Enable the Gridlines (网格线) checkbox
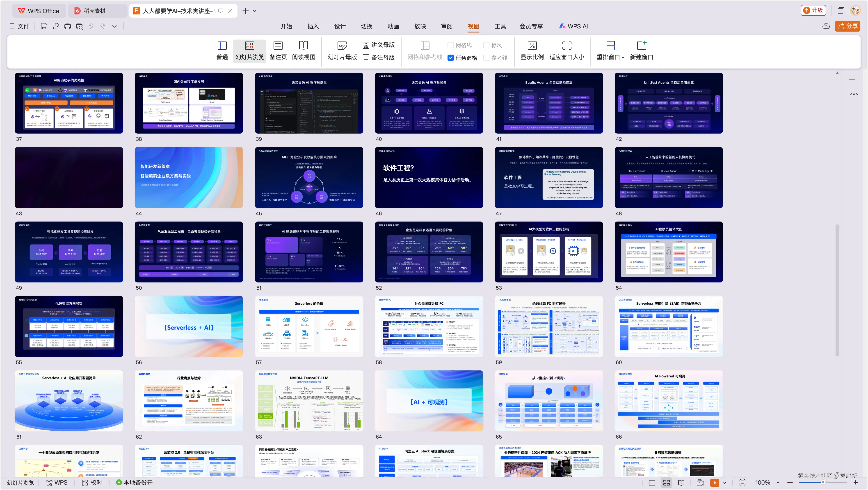The width and height of the screenshot is (868, 490). (450, 45)
